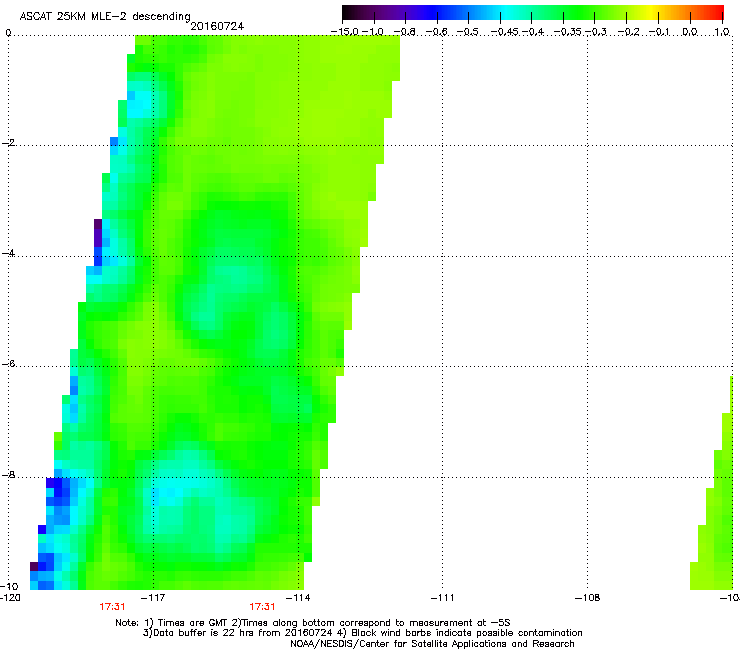Screen dimensions: 740x650
Task: Click the longitude axis label -120
Action: click(10, 598)
